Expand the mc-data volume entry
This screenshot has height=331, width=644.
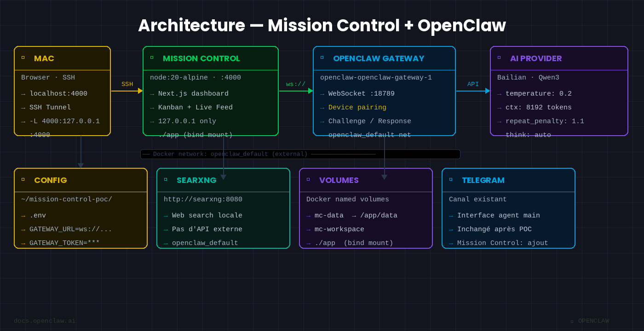[352, 215]
